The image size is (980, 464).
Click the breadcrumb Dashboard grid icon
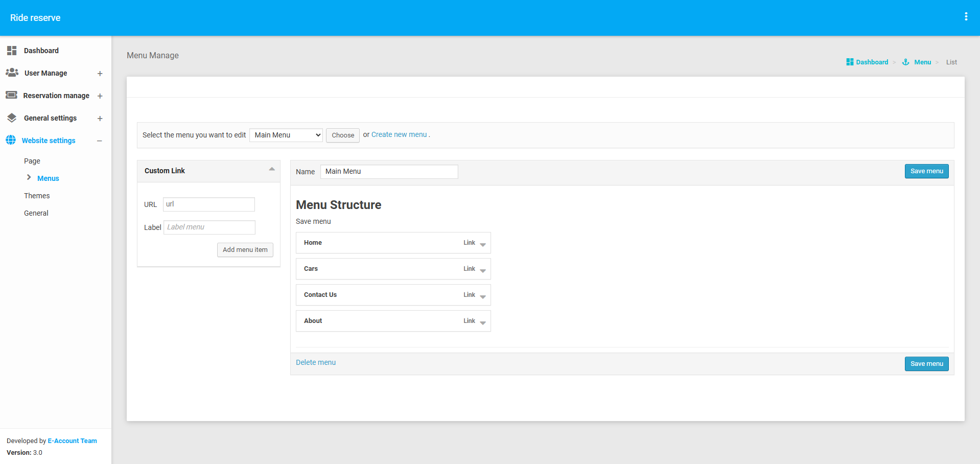(x=850, y=62)
